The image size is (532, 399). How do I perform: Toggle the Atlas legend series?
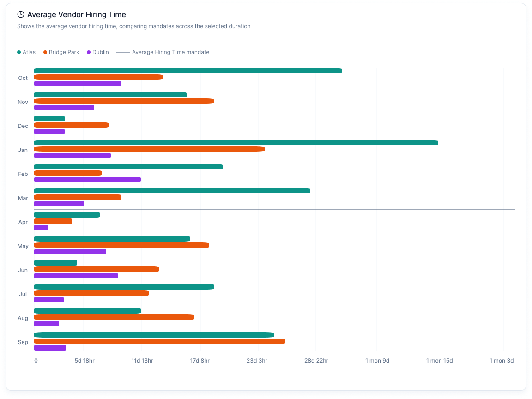coord(29,52)
